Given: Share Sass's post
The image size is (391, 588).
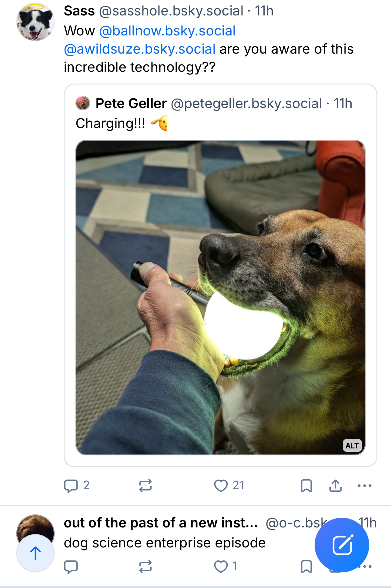Looking at the screenshot, I should pos(335,486).
